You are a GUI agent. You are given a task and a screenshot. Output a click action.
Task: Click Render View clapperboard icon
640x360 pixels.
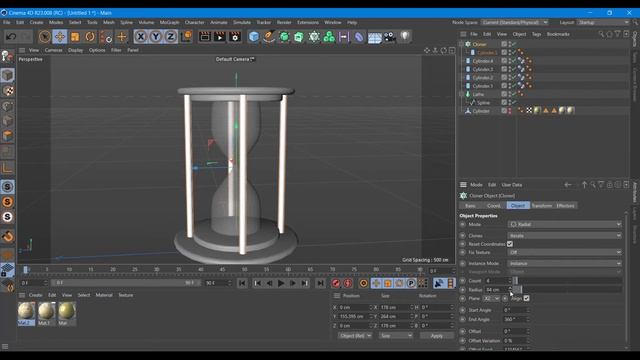[205, 37]
